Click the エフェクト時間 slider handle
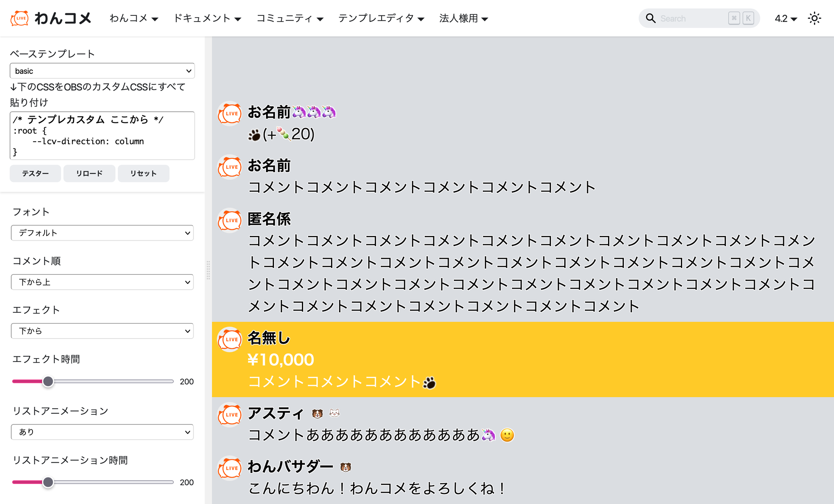Viewport: 834px width, 504px height. [x=48, y=381]
